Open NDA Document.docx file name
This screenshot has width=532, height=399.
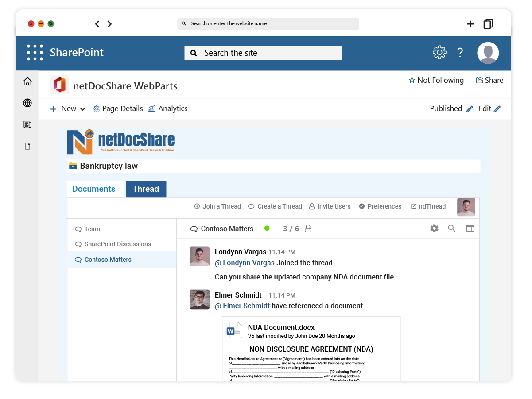click(x=281, y=328)
